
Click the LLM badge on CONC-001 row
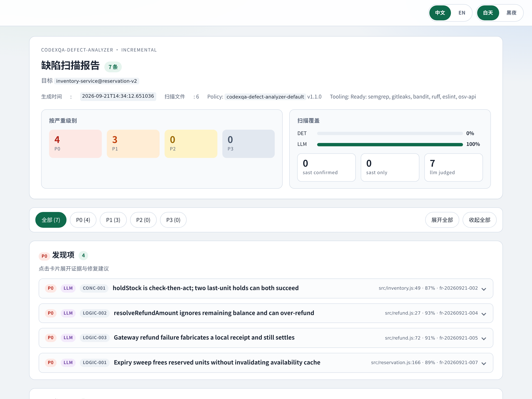click(68, 288)
